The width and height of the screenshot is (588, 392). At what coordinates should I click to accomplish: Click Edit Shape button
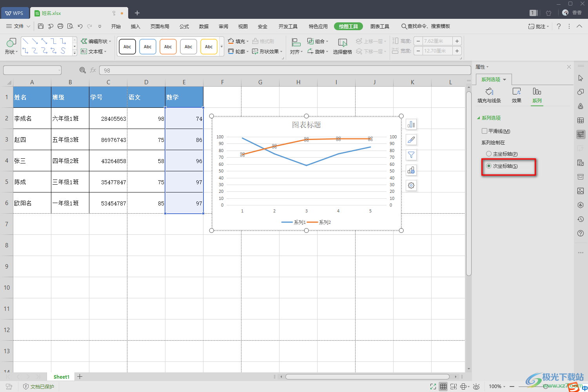96,41
